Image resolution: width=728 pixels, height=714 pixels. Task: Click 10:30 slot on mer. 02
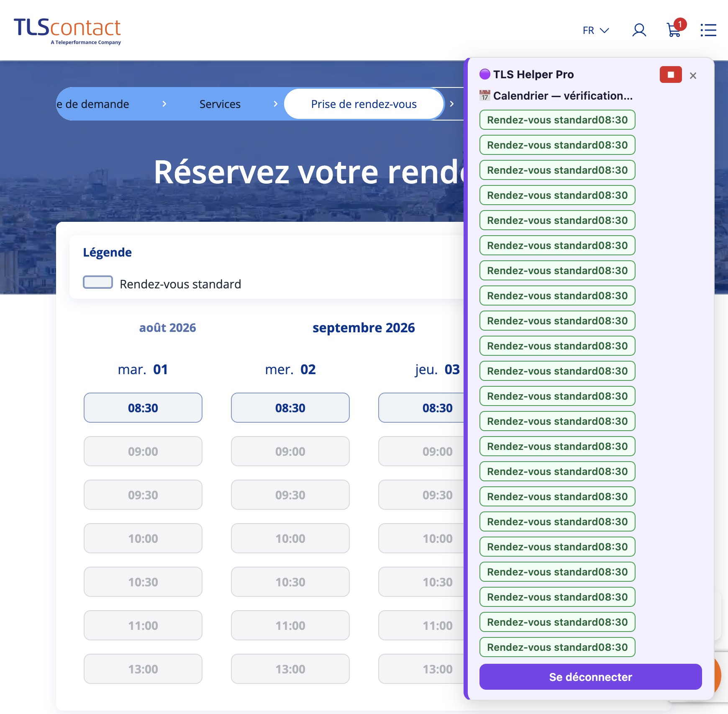click(x=290, y=582)
